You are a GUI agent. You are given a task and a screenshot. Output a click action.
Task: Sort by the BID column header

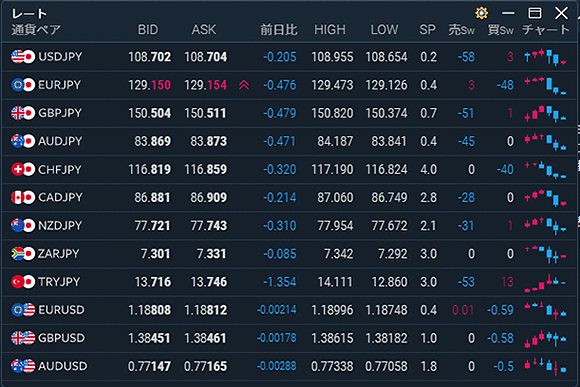(x=148, y=30)
